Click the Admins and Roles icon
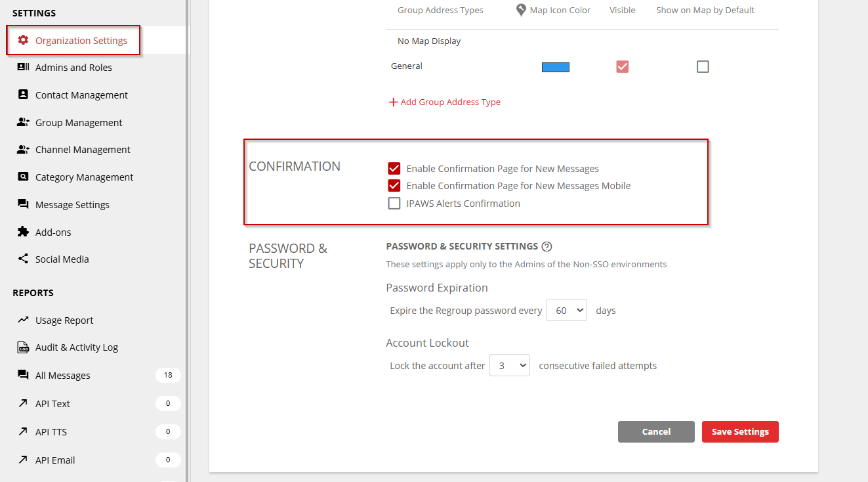Image resolution: width=868 pixels, height=482 pixels. pyautogui.click(x=23, y=67)
